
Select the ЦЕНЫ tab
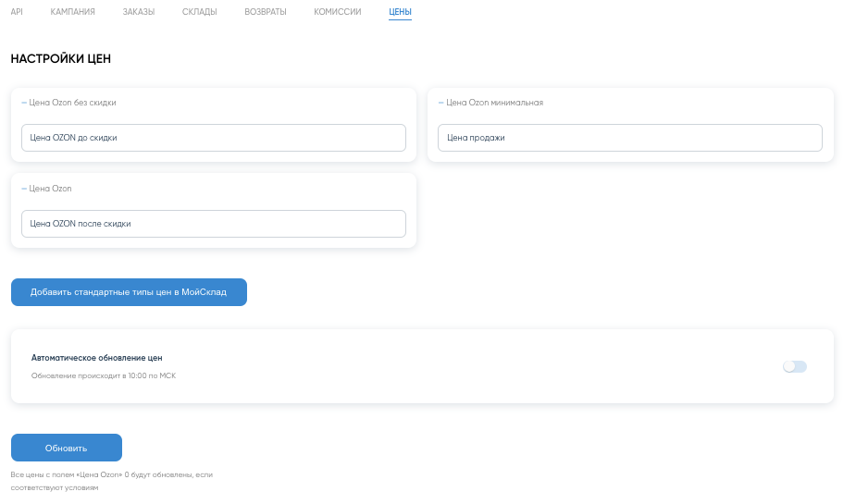pos(400,12)
